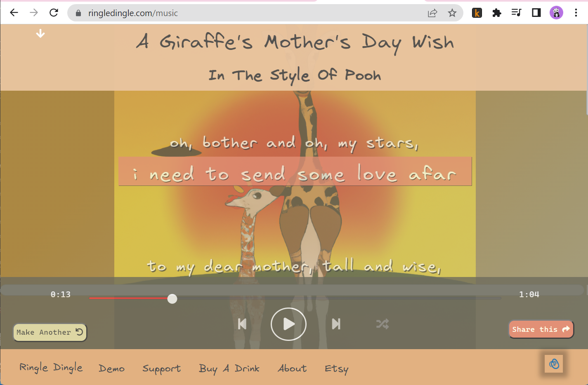588x385 pixels.
Task: Click the title 'A Giraffe's Mother's Day Wish'
Action: click(x=295, y=42)
